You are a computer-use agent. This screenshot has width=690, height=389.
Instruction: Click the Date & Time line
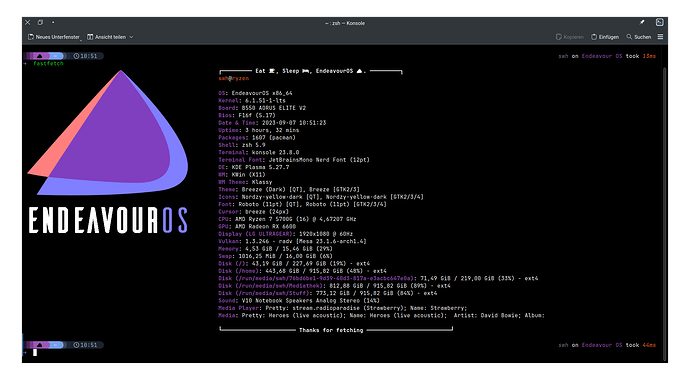tap(272, 123)
